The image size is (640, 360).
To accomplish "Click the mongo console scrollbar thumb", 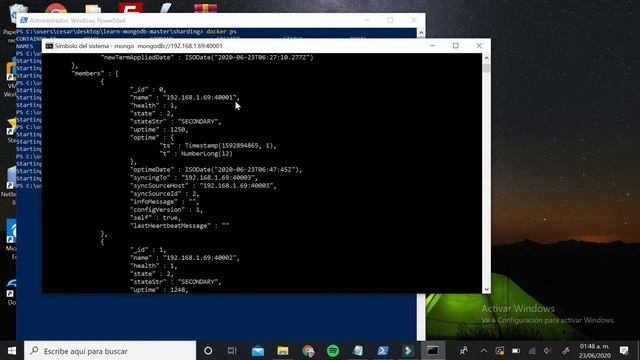I will click(x=486, y=68).
